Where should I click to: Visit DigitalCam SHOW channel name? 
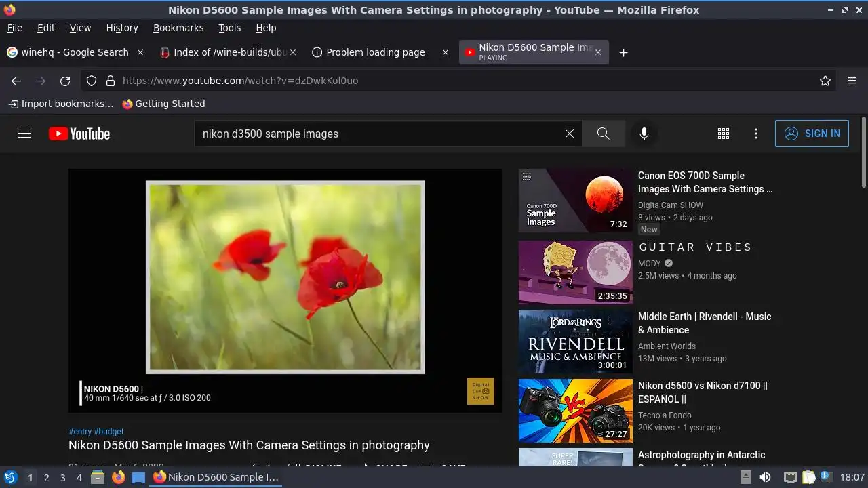(671, 205)
